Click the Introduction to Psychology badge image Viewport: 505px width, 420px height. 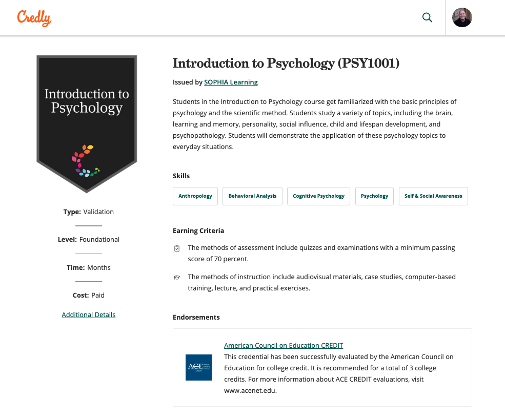click(87, 124)
